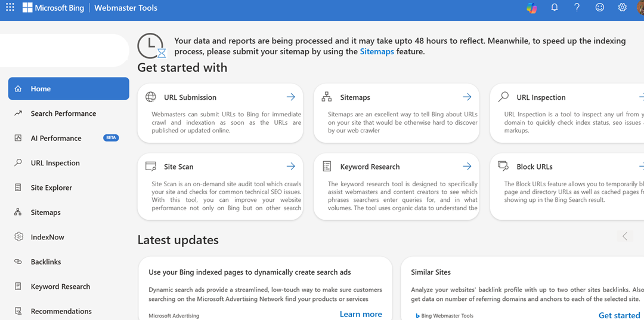Click the Keyword Research sidebar icon
The height and width of the screenshot is (320, 644).
[x=18, y=287]
